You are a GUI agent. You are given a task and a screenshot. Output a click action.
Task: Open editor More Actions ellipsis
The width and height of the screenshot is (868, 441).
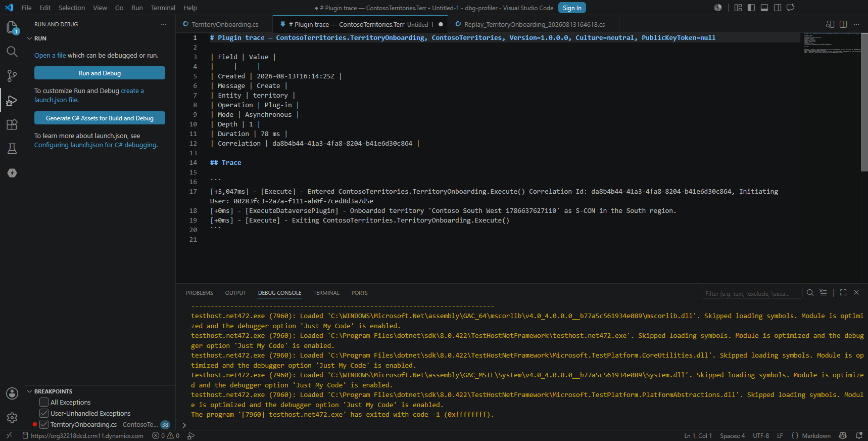tap(856, 24)
